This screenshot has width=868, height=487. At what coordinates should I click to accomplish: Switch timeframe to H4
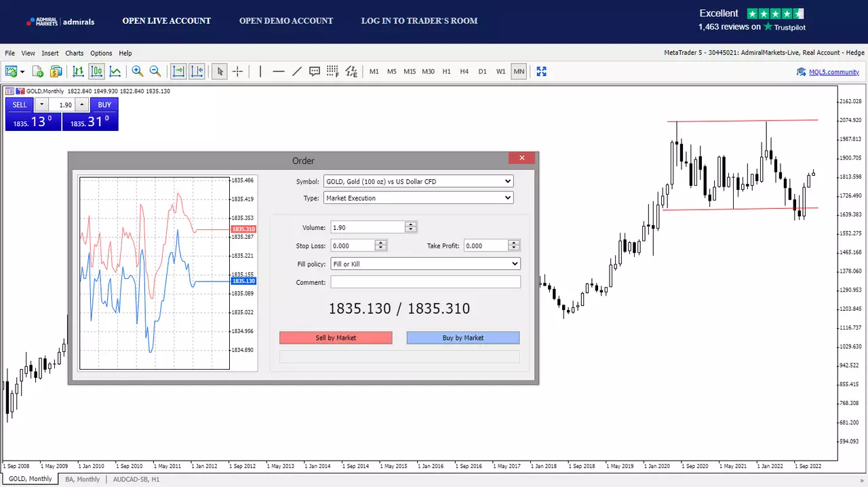tap(465, 71)
